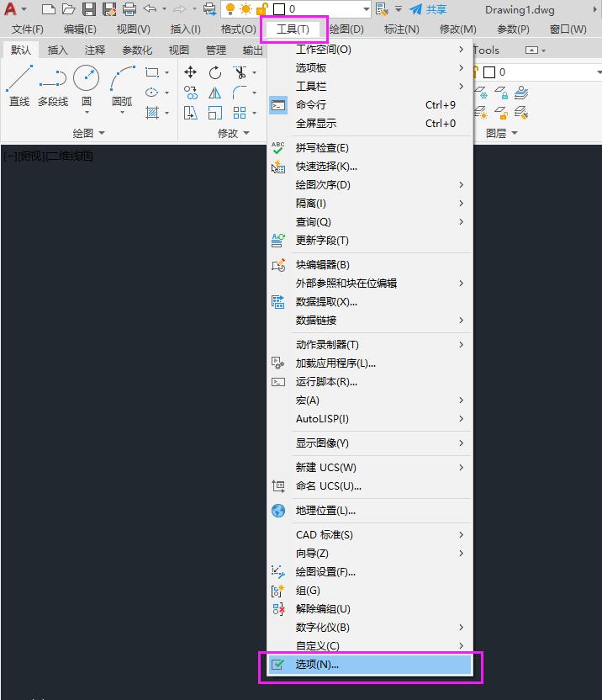This screenshot has width=602, height=700.
Task: Open Block Editor (块编辑器) menu item
Action: click(369, 265)
